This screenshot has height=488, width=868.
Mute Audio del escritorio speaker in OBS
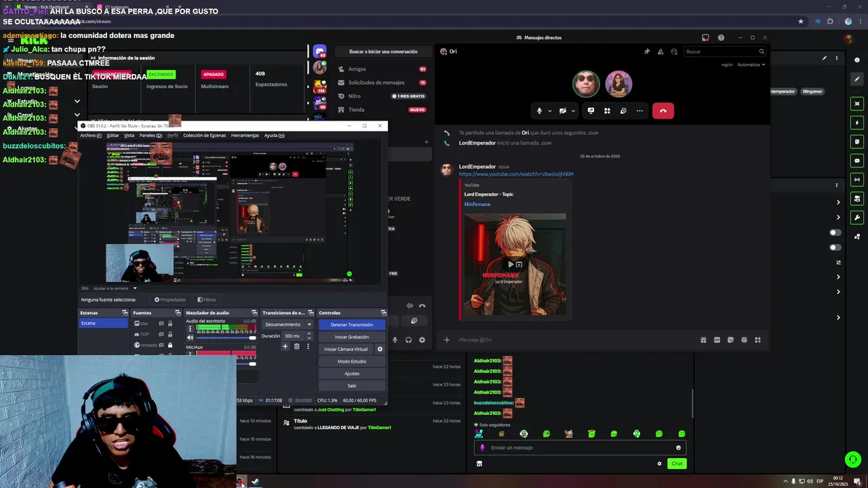click(190, 338)
